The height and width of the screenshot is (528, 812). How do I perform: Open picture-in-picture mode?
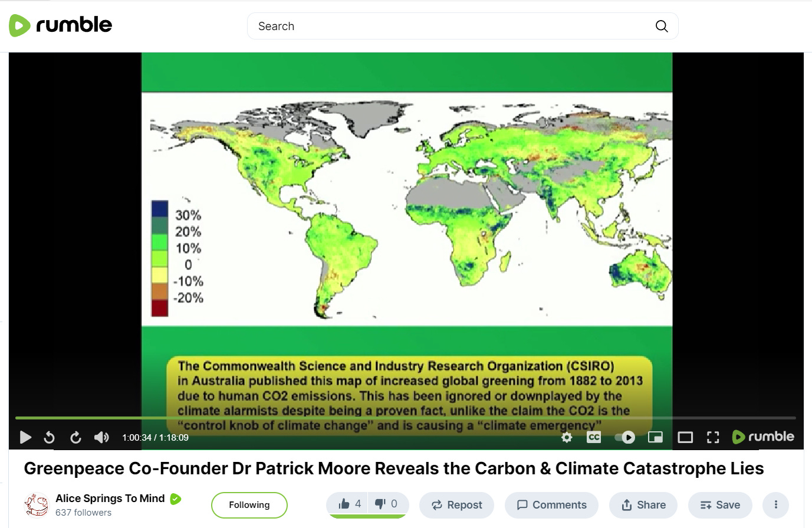[655, 437]
